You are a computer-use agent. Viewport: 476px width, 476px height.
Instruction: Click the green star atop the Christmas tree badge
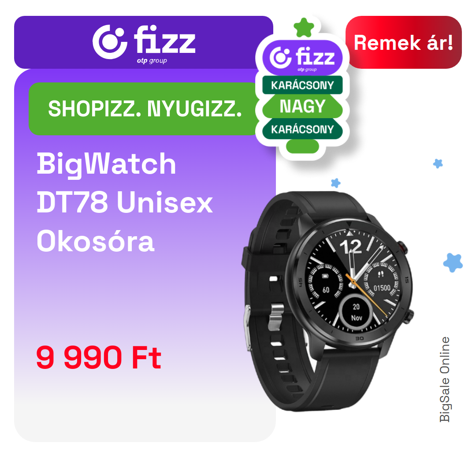pyautogui.click(x=304, y=27)
